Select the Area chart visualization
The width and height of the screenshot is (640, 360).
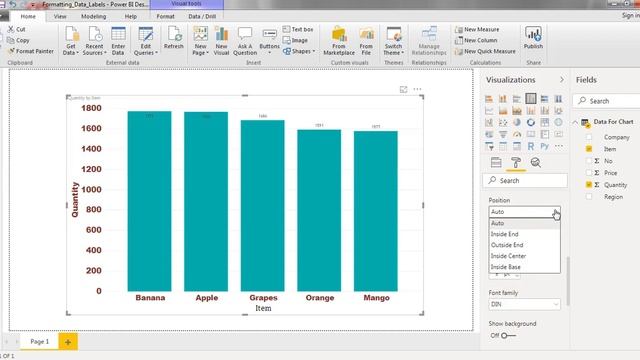(x=503, y=111)
